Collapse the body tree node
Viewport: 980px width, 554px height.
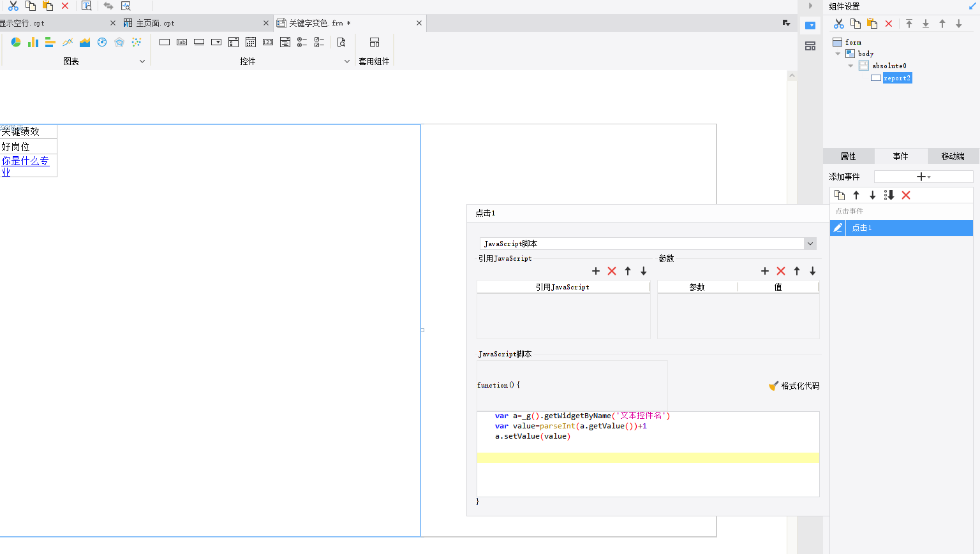pyautogui.click(x=838, y=54)
